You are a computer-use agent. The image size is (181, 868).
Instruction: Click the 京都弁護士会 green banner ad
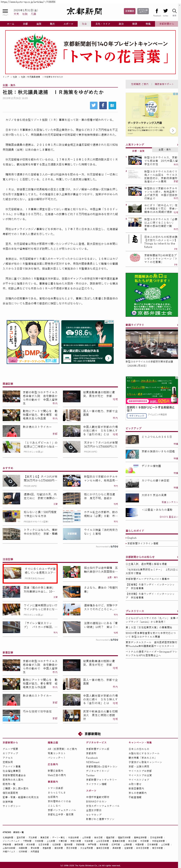(x=152, y=295)
